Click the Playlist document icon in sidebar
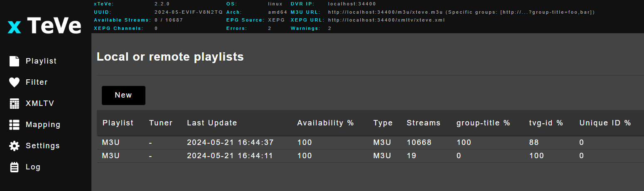 [x=15, y=61]
